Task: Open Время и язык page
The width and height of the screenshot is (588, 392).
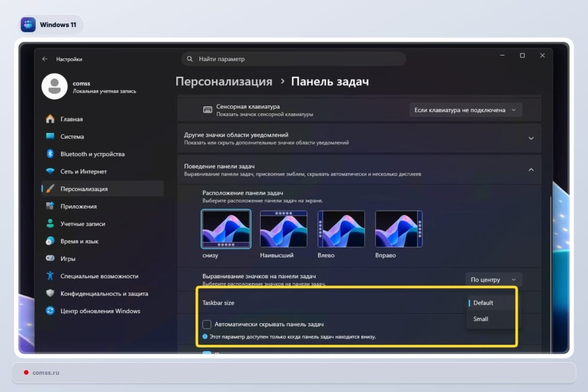Action: [x=102, y=241]
